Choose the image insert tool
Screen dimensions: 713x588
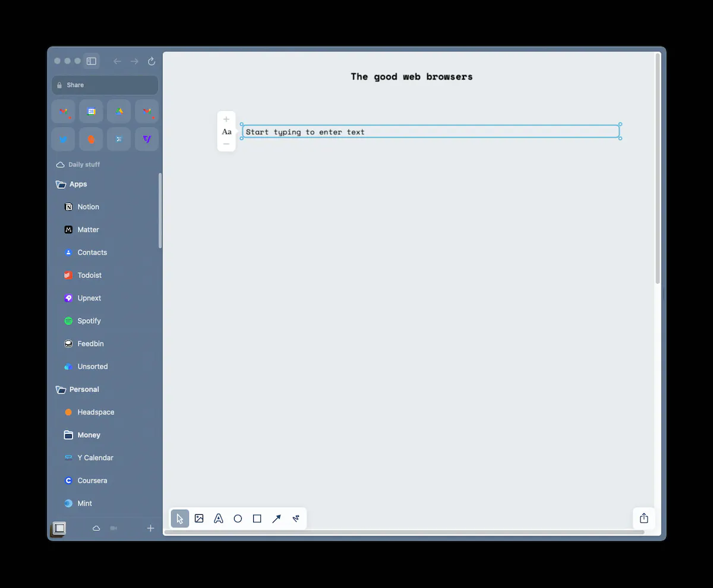coord(199,519)
